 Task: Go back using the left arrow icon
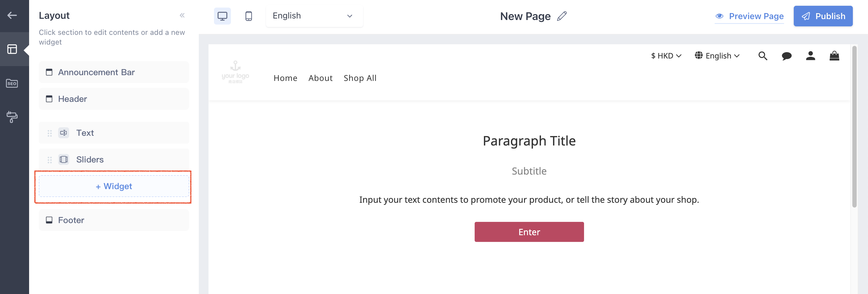[12, 15]
